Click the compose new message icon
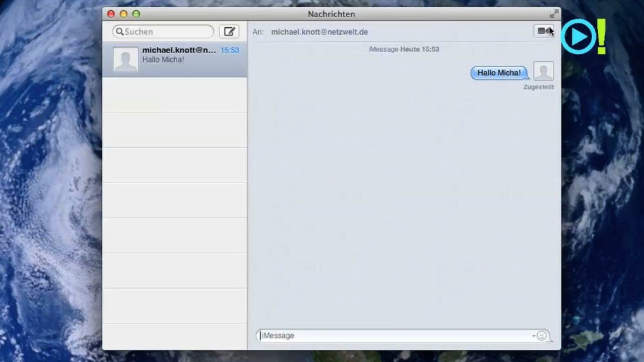Screen dimensions: 644x362 (x=229, y=32)
